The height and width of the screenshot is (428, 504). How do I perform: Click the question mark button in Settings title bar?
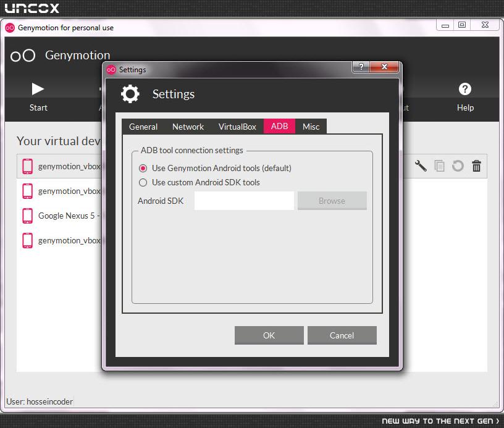point(361,67)
